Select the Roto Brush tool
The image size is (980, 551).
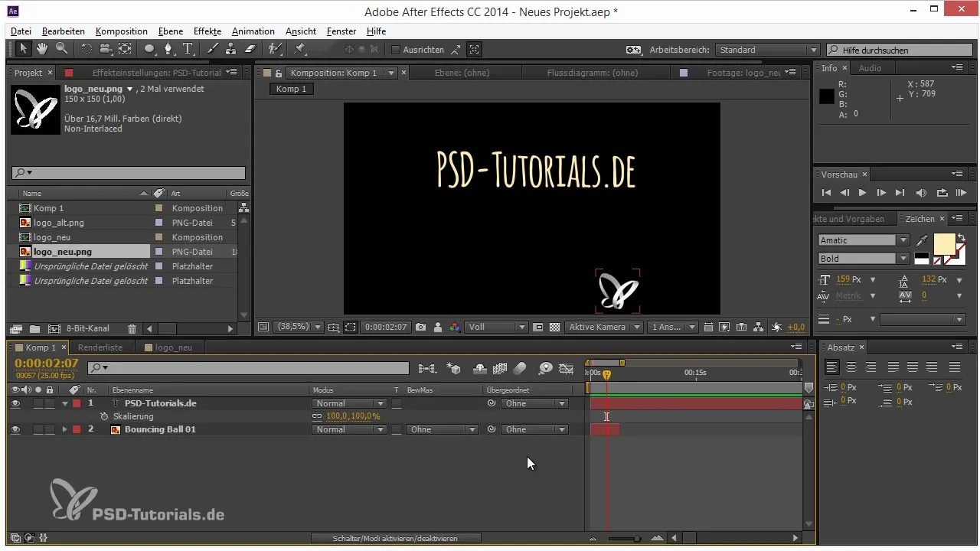(x=275, y=49)
